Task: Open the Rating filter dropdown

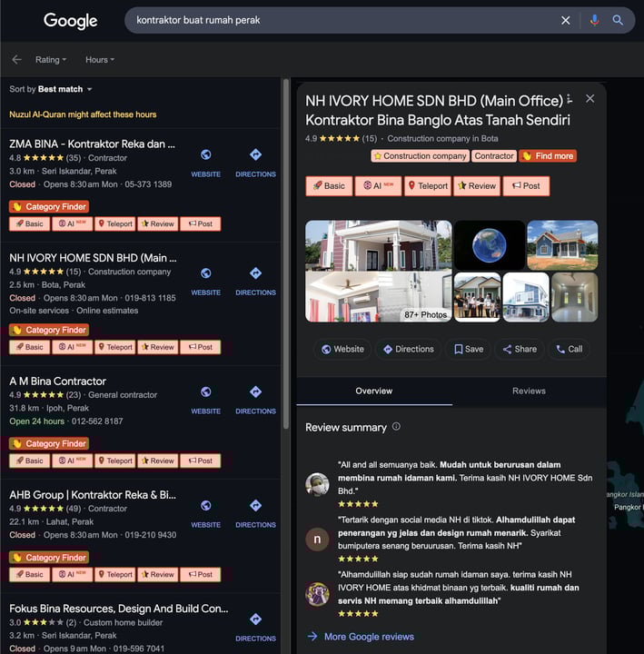Action: pos(51,60)
